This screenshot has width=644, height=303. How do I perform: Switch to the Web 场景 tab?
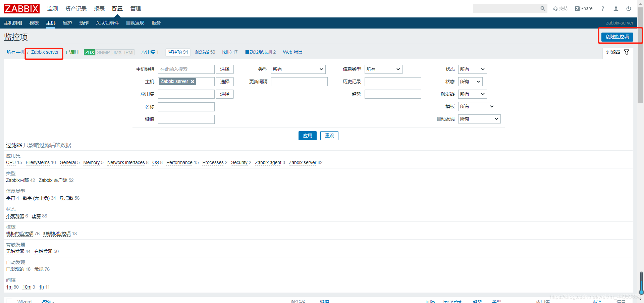[293, 52]
